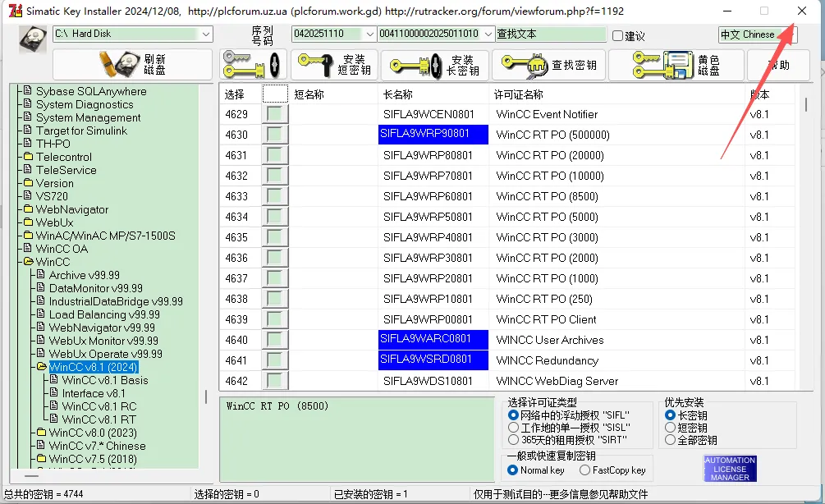Select Target for Simulink tree item
Viewport: 825px width, 504px height.
pyautogui.click(x=81, y=131)
